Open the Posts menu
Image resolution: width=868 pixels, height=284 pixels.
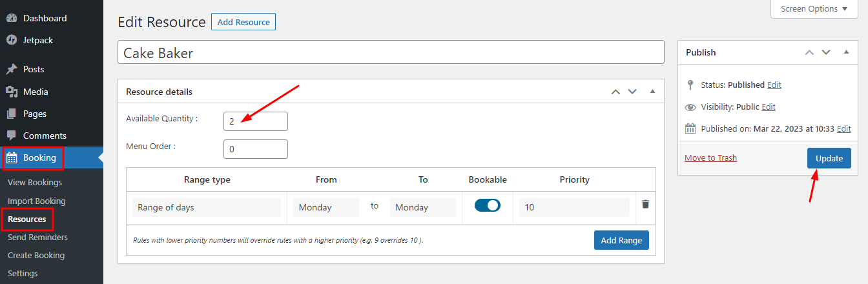tap(52, 69)
